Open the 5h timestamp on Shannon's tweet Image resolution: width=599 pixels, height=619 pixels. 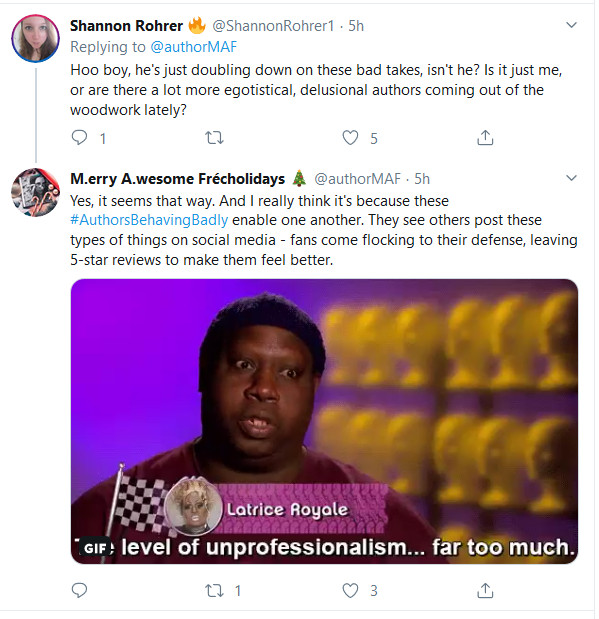[356, 26]
